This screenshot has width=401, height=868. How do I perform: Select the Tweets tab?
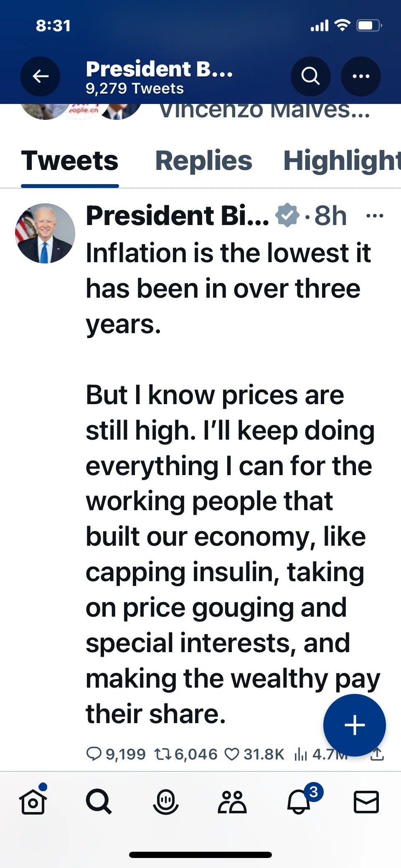70,161
